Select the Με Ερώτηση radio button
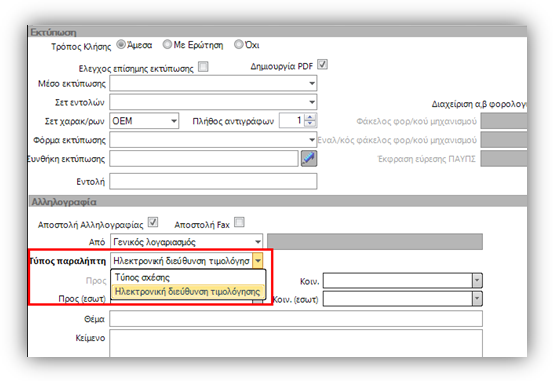Screen dimensions: 553x381 [x=167, y=44]
